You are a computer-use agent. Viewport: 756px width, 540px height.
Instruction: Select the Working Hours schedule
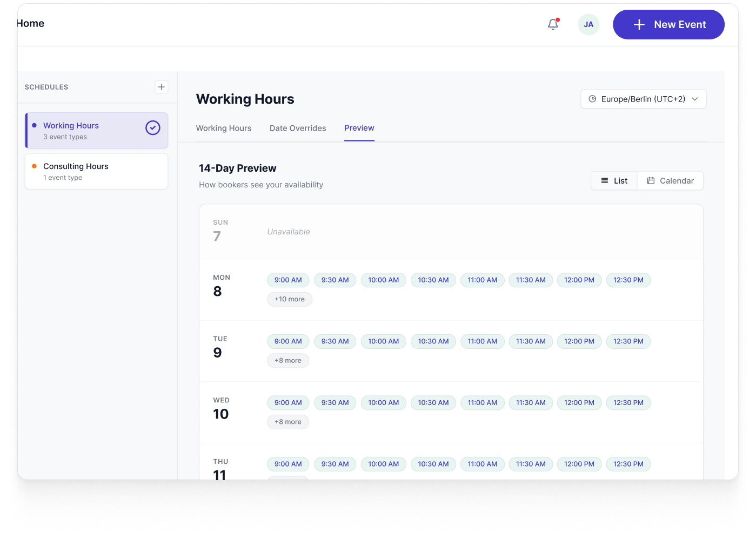(x=97, y=131)
